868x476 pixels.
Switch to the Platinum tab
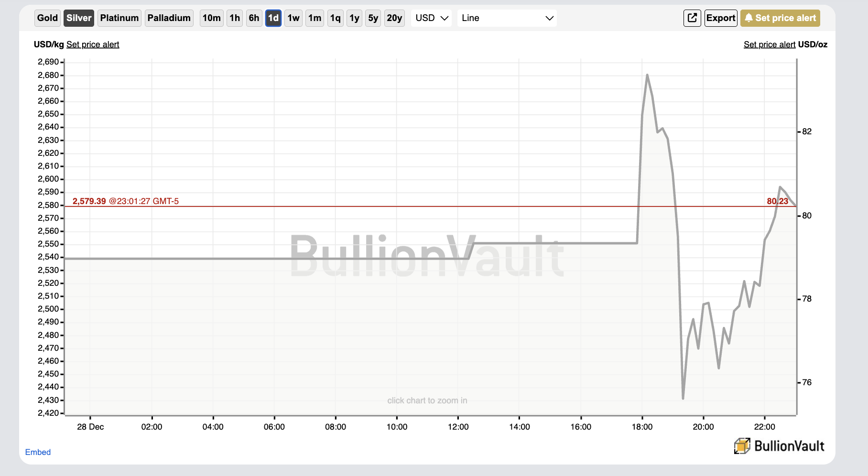(119, 18)
